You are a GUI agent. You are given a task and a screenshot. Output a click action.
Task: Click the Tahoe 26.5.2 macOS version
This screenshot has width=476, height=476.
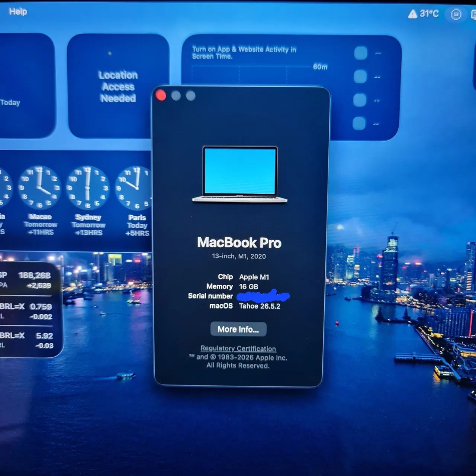click(x=260, y=306)
